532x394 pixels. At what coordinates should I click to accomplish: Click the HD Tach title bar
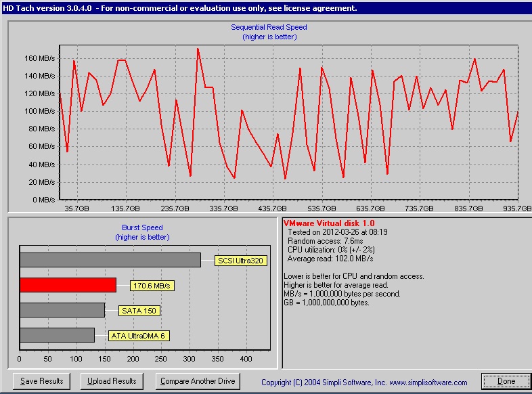tap(266, 8)
